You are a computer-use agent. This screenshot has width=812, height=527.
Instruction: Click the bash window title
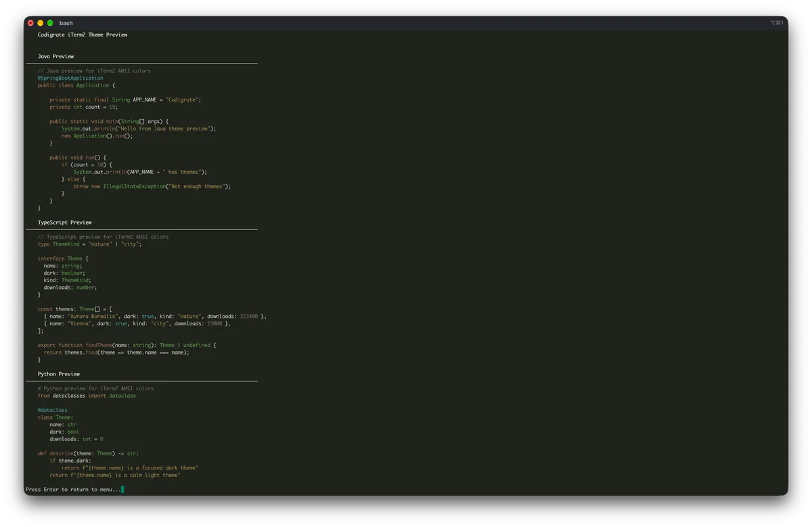point(66,23)
